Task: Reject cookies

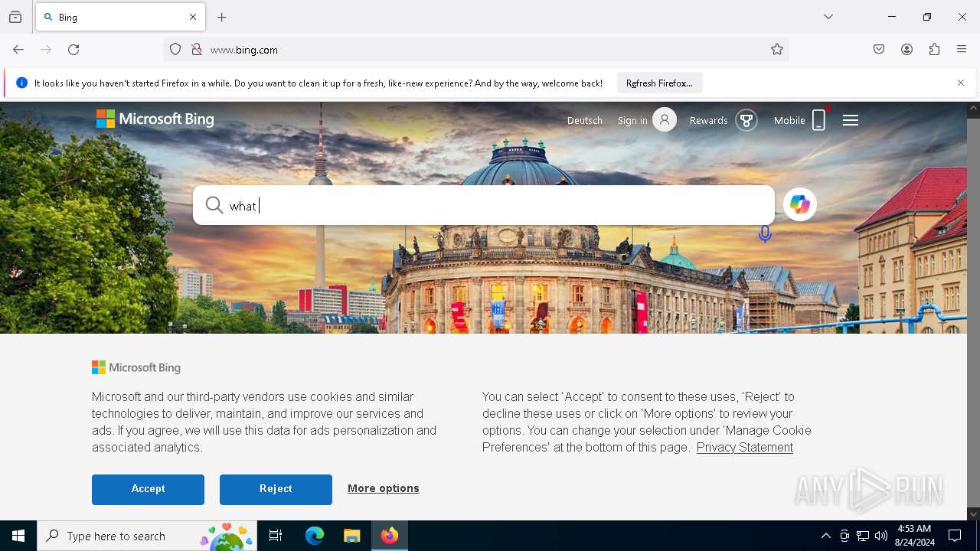Action: (276, 489)
